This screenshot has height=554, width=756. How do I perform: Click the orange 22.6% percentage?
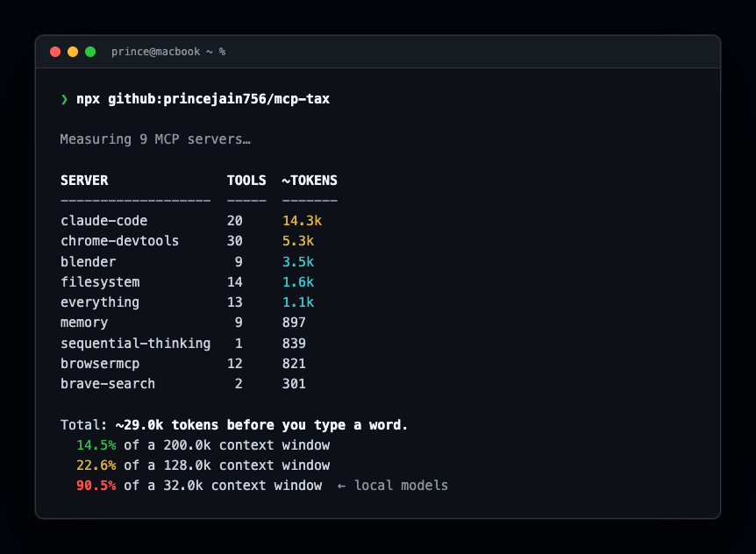click(96, 465)
